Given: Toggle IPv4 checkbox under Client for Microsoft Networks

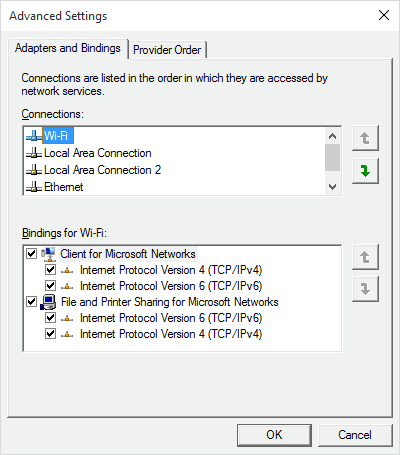Looking at the screenshot, I should pyautogui.click(x=50, y=270).
